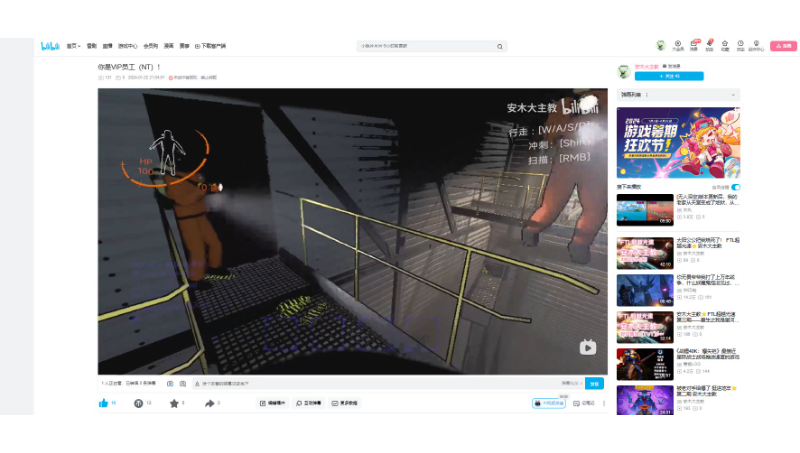Share the video with arrow icon
This screenshot has height=453, width=800.
tap(209, 403)
